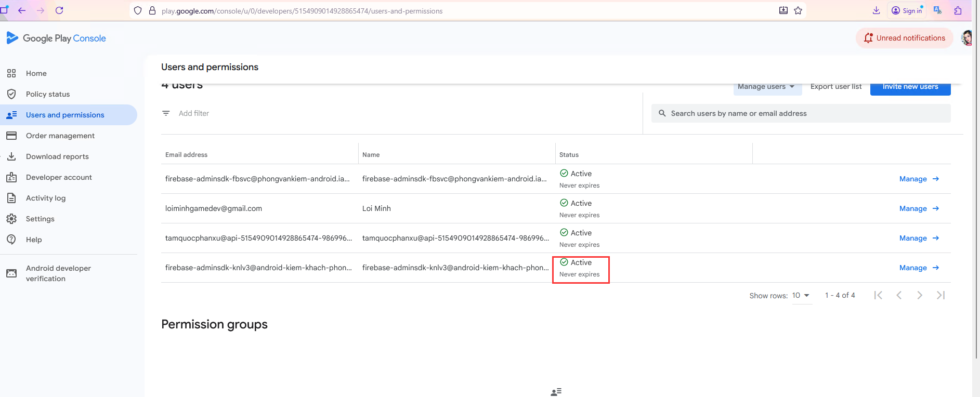
Task: Click the Policy status shield icon
Action: tap(11, 94)
